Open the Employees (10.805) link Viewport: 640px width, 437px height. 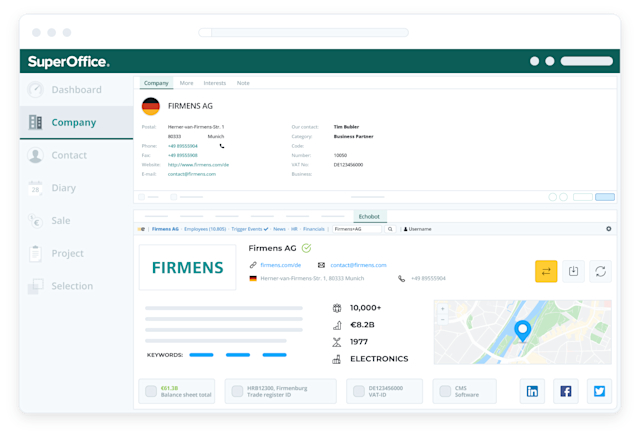[x=205, y=229]
